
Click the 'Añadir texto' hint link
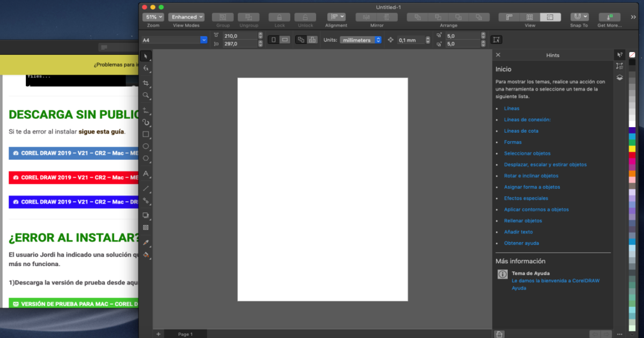(x=518, y=232)
